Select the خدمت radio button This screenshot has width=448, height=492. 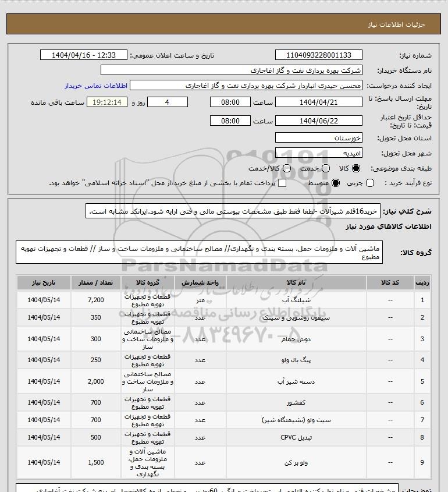[326, 168]
